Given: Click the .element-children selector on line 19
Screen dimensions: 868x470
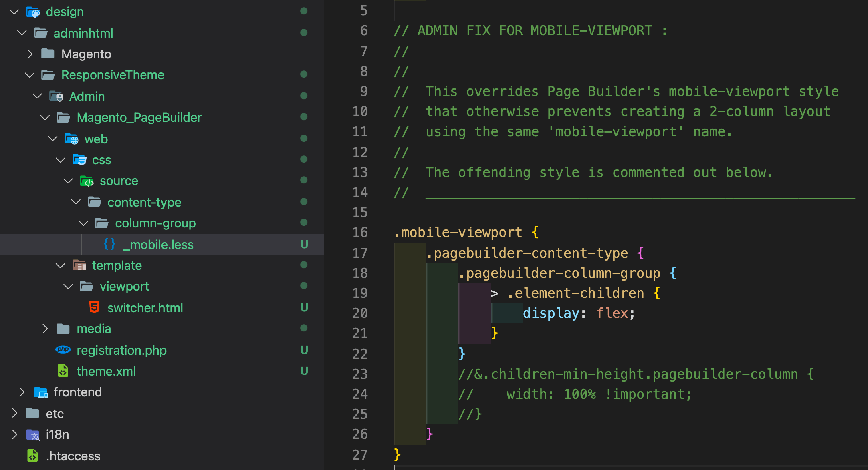Looking at the screenshot, I should 576,293.
